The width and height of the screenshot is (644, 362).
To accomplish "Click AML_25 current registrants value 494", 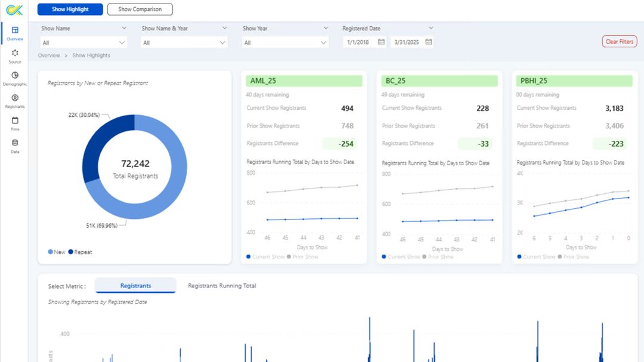I will (x=347, y=109).
